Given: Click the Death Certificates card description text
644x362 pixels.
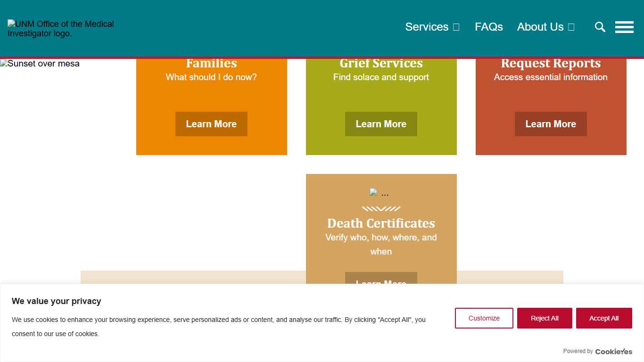Looking at the screenshot, I should (381, 244).
